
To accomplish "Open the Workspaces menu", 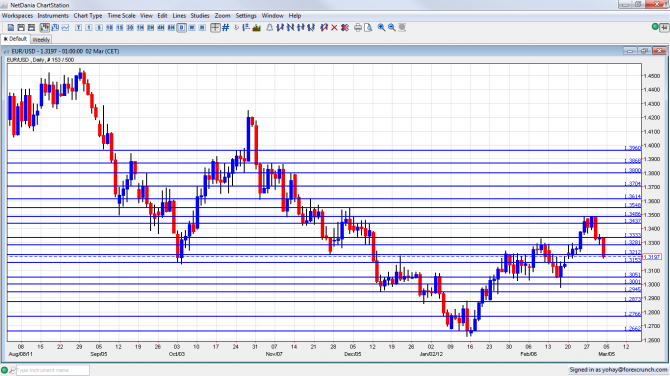I will [18, 16].
